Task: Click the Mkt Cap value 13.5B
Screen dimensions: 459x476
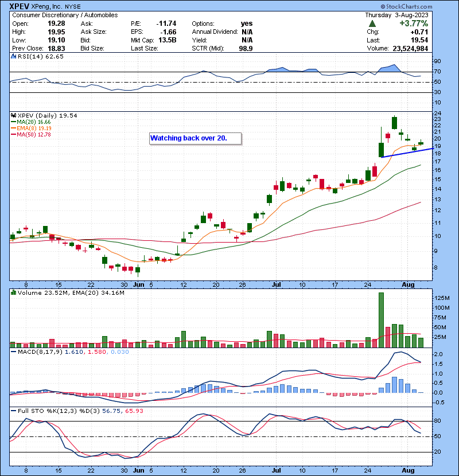Action: click(168, 40)
